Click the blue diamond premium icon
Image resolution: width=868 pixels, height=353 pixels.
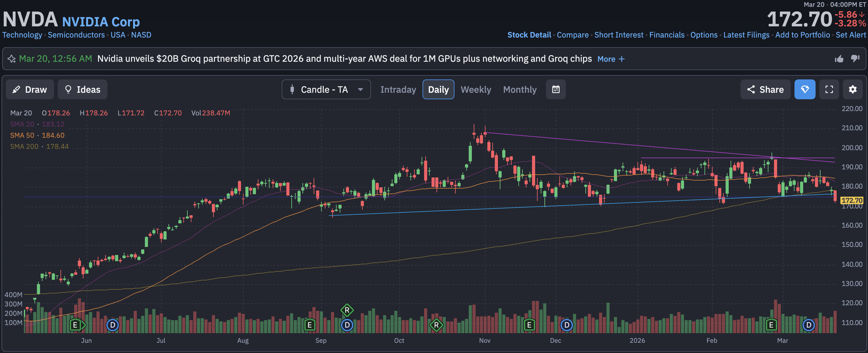(x=805, y=89)
